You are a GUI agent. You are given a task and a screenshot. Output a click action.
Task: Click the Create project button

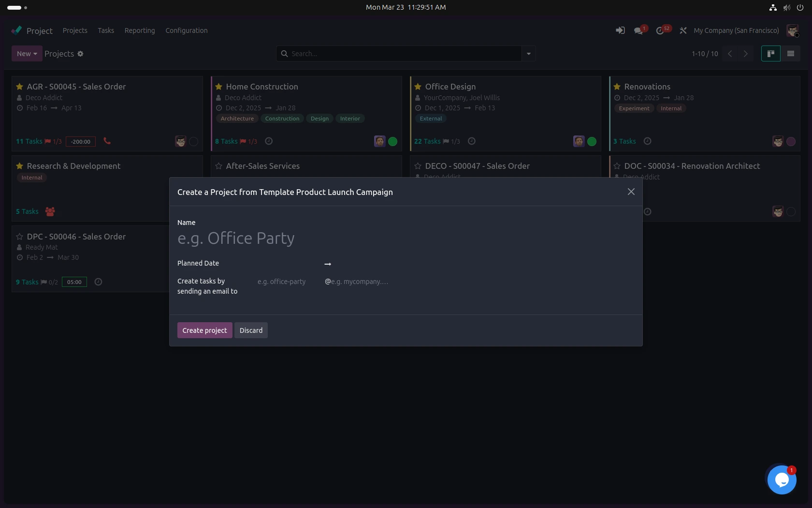click(x=204, y=330)
